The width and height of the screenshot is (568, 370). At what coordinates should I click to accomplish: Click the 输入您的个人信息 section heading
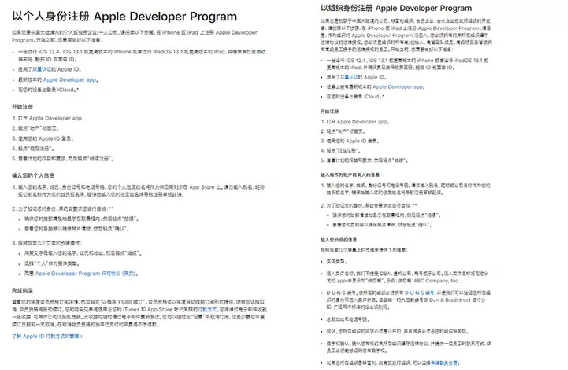click(33, 175)
